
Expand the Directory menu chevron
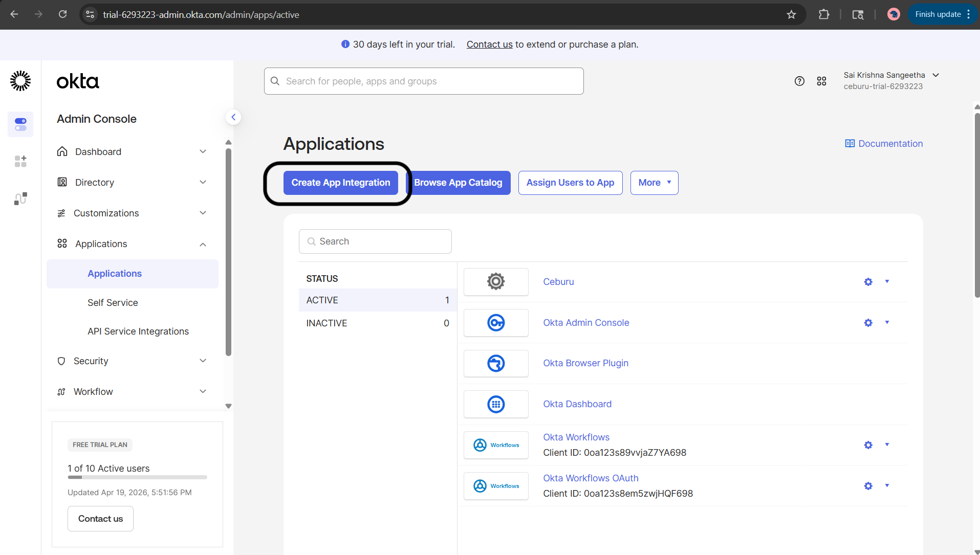tap(203, 182)
